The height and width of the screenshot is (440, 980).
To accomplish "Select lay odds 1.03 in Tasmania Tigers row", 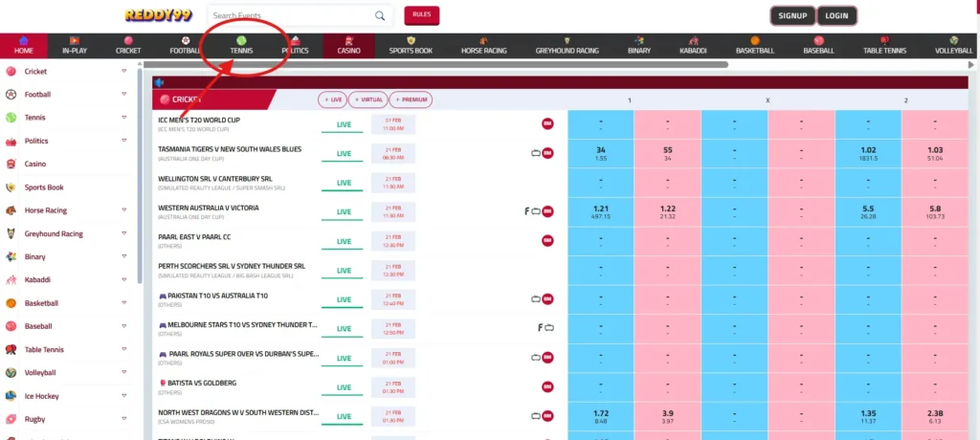I will coord(935,153).
